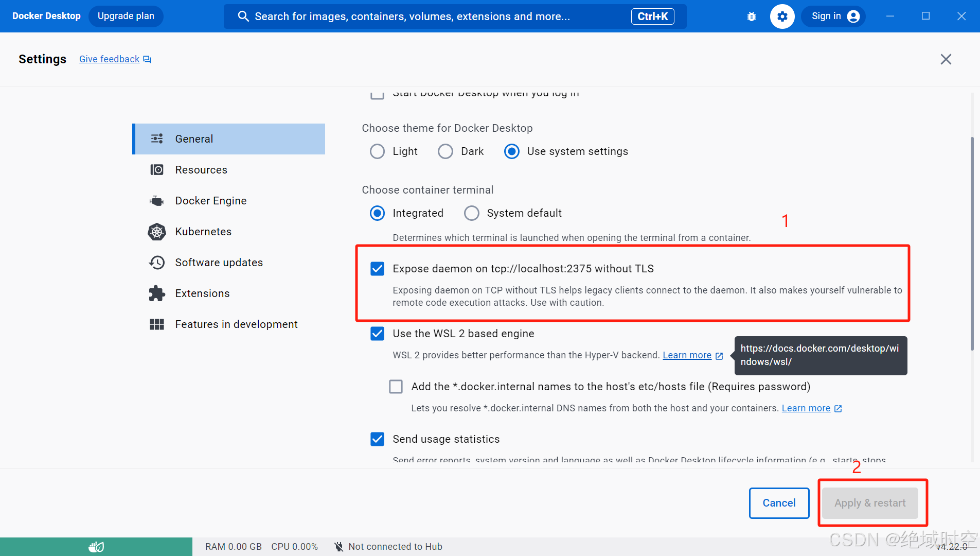
Task: Click the Docker whale icon in status bar
Action: click(96, 547)
